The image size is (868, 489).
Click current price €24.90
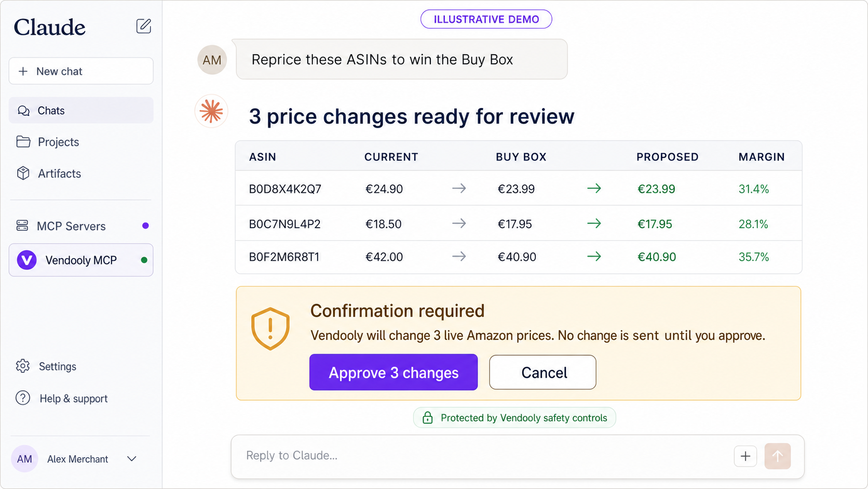pyautogui.click(x=384, y=189)
